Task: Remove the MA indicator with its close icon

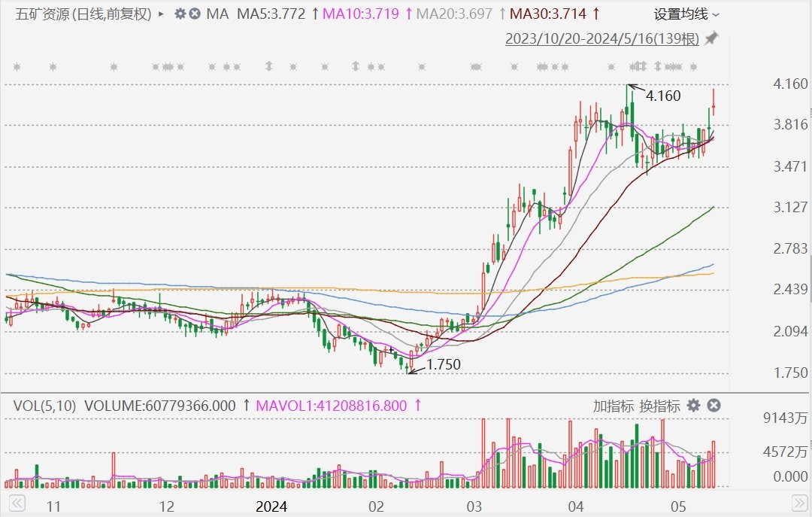Action: (x=195, y=14)
